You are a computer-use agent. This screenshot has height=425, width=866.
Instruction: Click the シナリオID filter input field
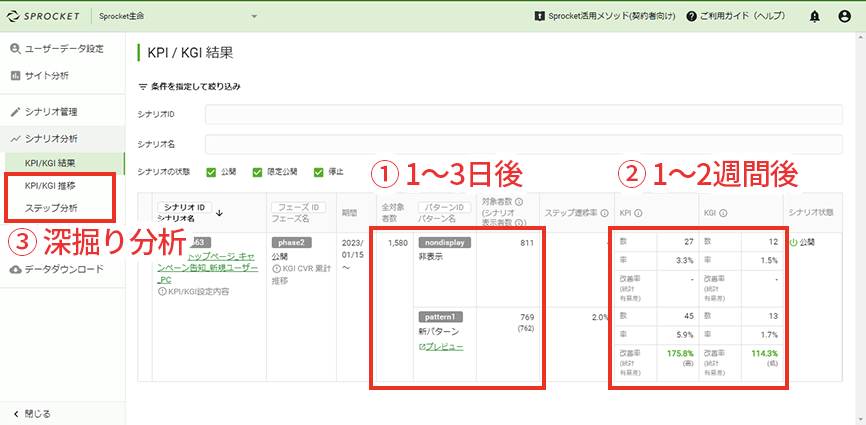tap(524, 114)
